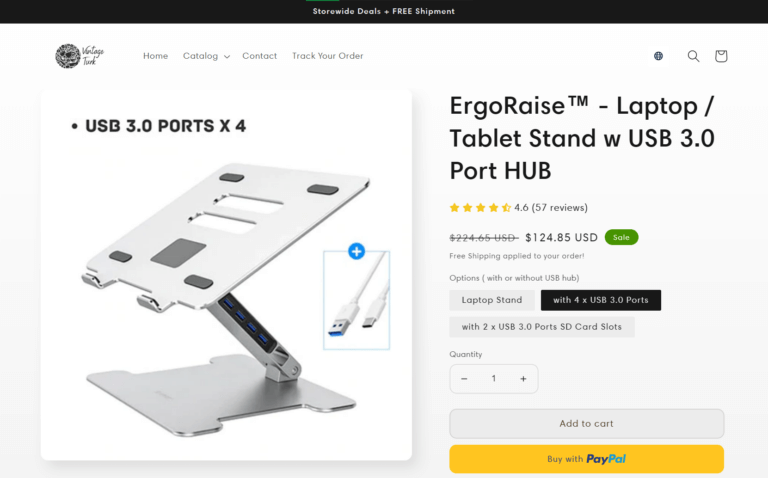Choose 2 x USB 3.0 Ports SD Card Slots

pos(542,327)
